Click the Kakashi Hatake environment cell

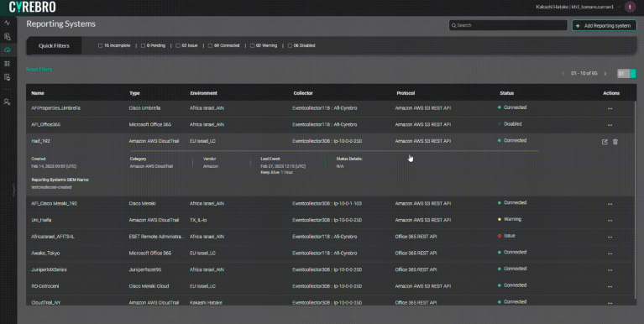tap(206, 303)
